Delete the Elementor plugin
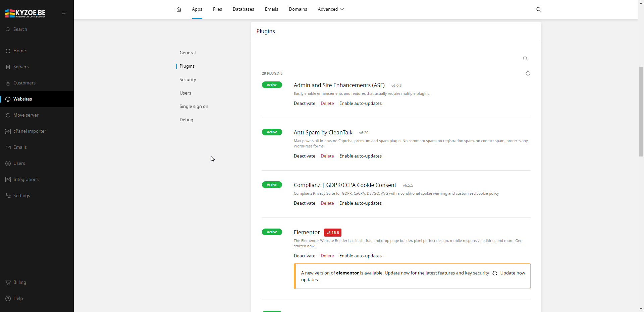 pos(327,256)
